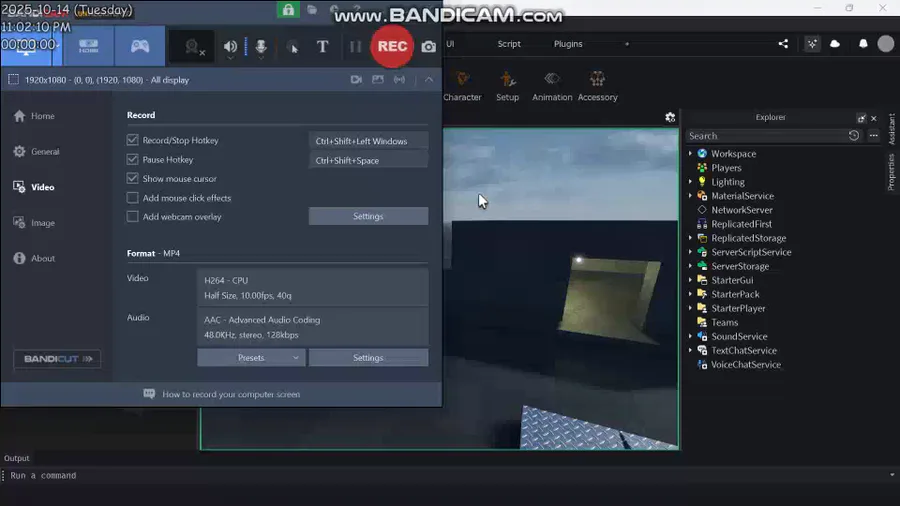900x506 pixels.
Task: Start recording with the red REC button
Action: 392,46
